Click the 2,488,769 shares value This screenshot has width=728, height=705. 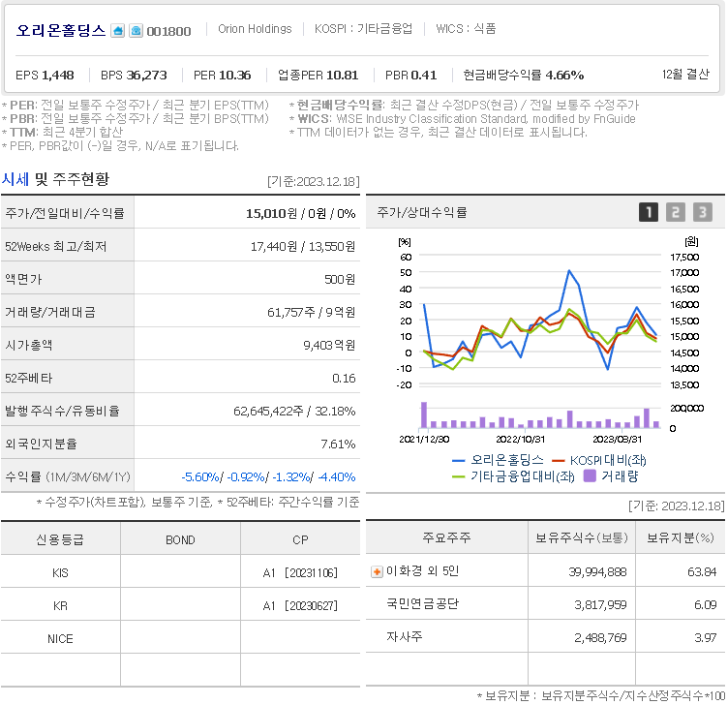pos(600,637)
